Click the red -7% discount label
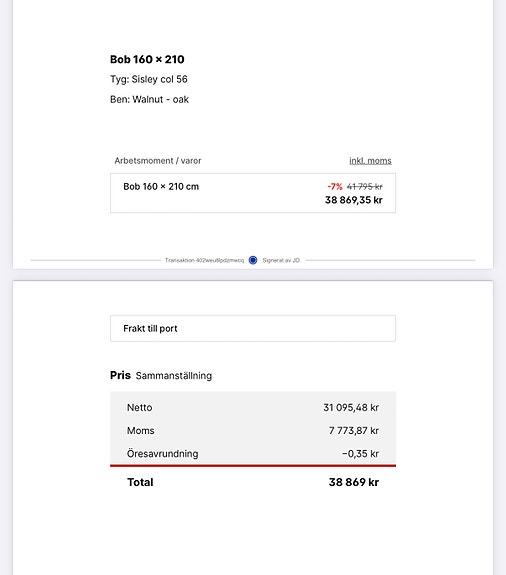The image size is (506, 575). pos(335,186)
